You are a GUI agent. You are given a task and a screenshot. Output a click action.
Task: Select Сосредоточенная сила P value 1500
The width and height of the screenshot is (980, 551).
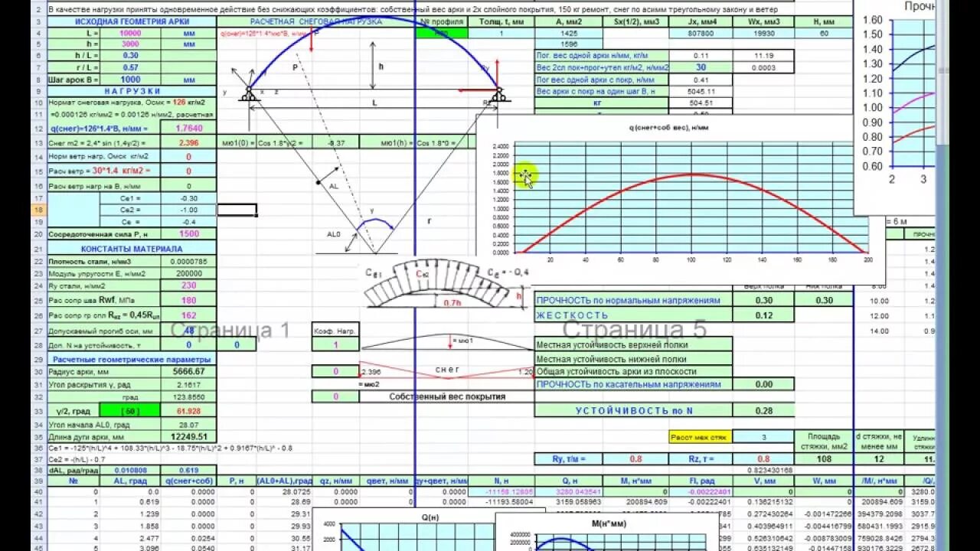(189, 233)
